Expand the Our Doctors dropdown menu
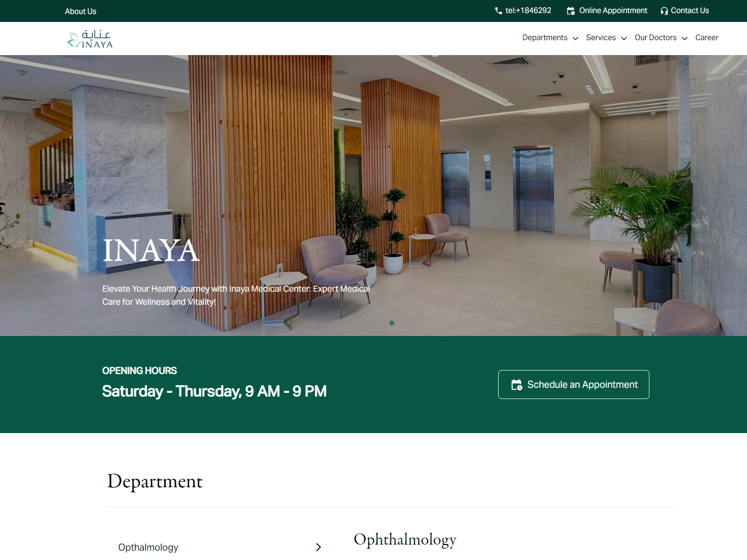The height and width of the screenshot is (560, 747). [660, 37]
